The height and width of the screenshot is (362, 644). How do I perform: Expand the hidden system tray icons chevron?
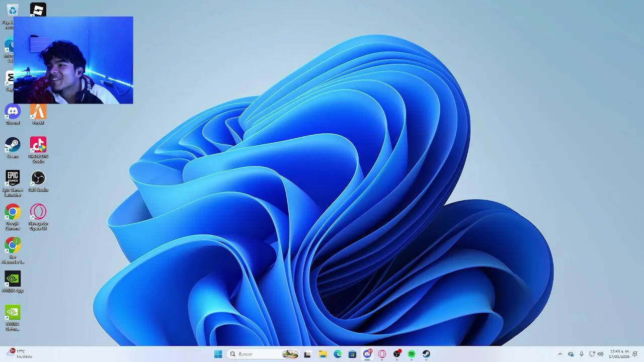[560, 354]
